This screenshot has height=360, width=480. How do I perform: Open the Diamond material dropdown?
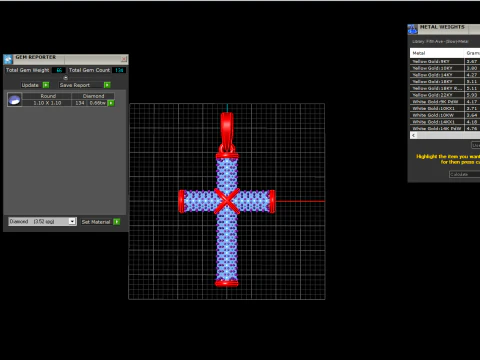42,221
